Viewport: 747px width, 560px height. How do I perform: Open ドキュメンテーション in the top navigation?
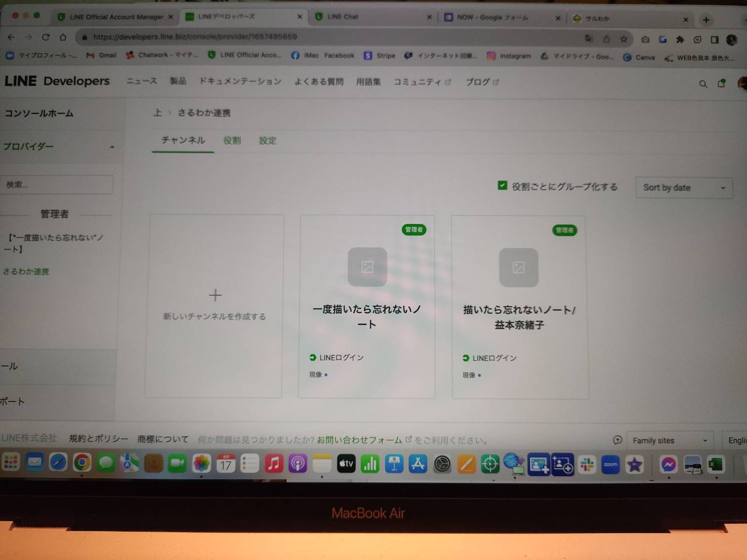click(x=240, y=81)
